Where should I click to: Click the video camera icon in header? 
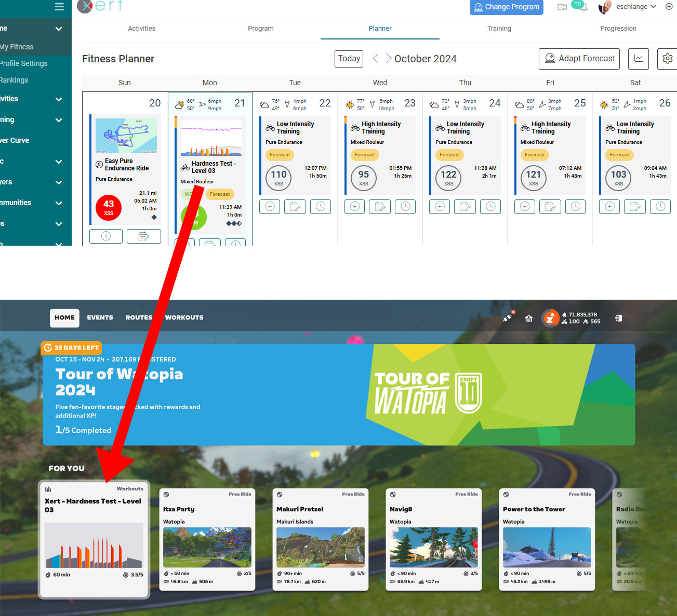[562, 7]
